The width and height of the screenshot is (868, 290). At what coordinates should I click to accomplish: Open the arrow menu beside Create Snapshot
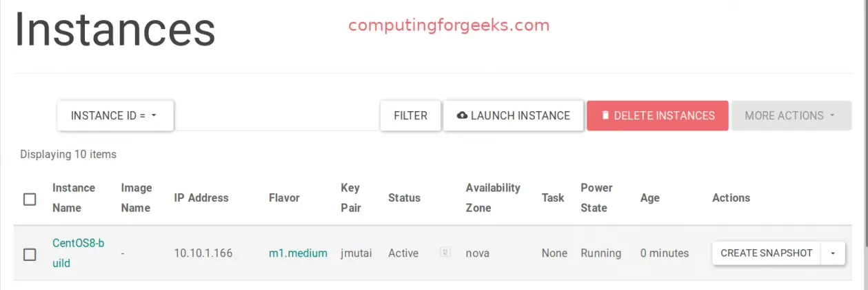[833, 253]
